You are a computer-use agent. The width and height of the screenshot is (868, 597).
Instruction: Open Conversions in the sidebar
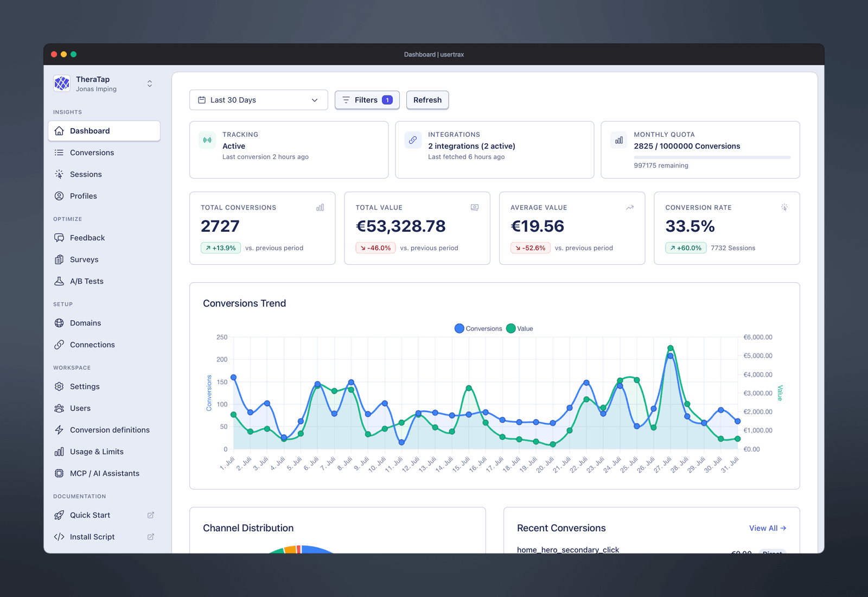click(x=104, y=153)
